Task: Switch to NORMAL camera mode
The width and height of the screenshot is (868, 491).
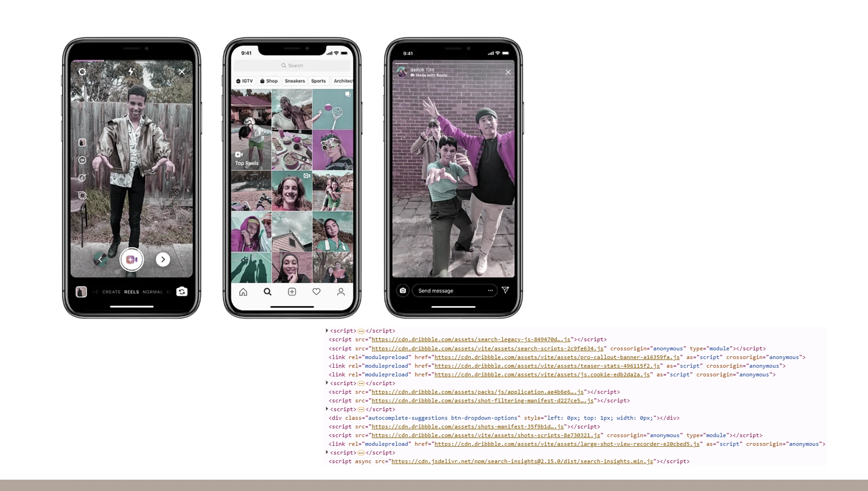Action: coord(152,292)
